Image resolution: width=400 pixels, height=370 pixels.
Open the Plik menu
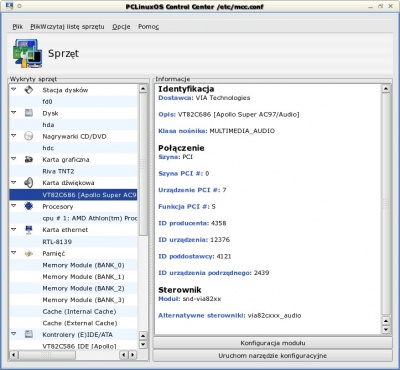[x=18, y=27]
